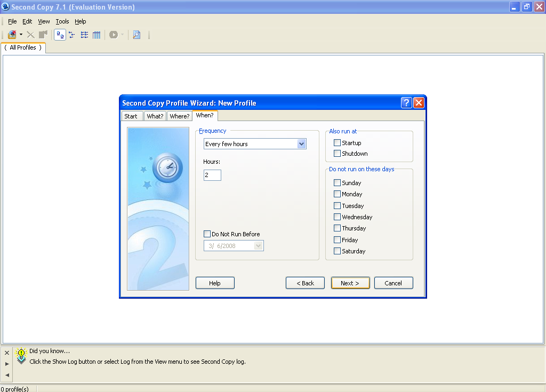Click the Delete (X) toolbar icon
Screen dimensions: 546x392
coord(30,35)
